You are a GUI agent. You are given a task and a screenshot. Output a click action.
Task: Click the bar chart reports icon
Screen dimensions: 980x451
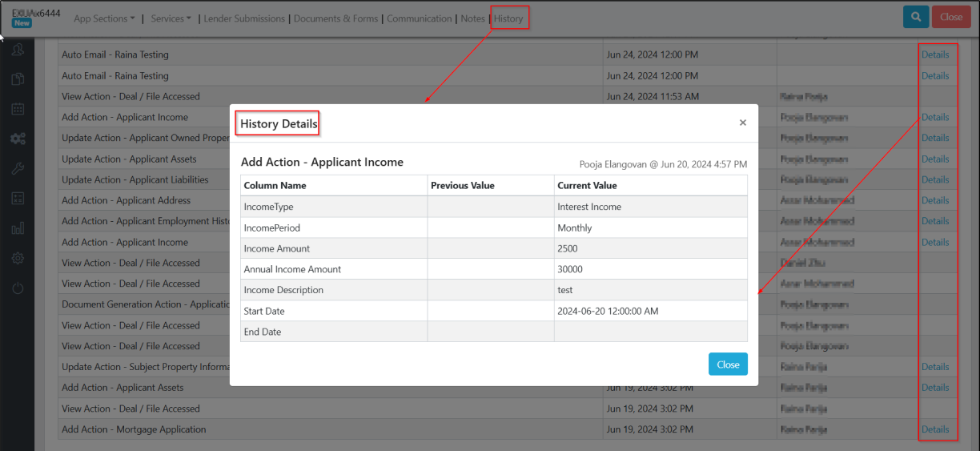click(x=18, y=228)
